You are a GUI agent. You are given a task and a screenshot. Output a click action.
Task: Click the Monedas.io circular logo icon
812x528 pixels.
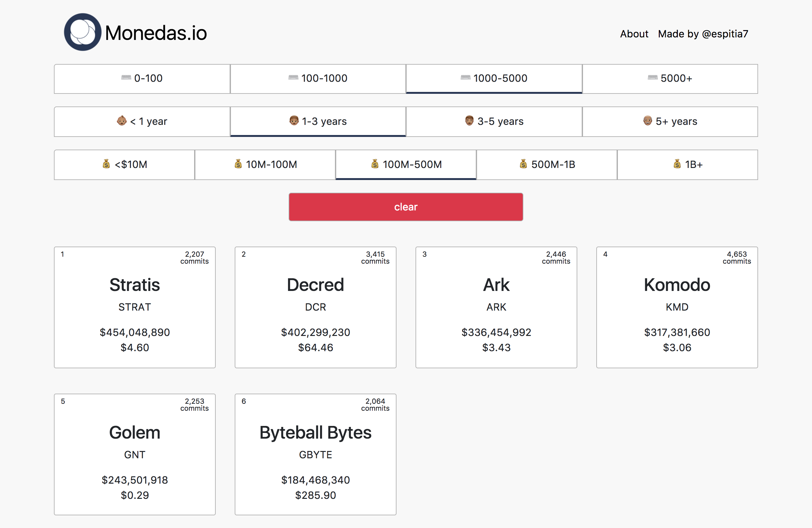pyautogui.click(x=82, y=32)
